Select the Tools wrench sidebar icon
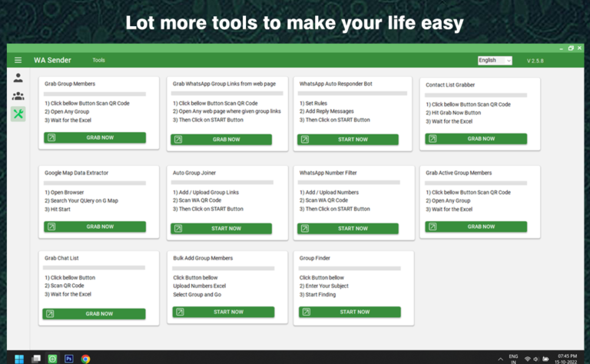 click(18, 114)
